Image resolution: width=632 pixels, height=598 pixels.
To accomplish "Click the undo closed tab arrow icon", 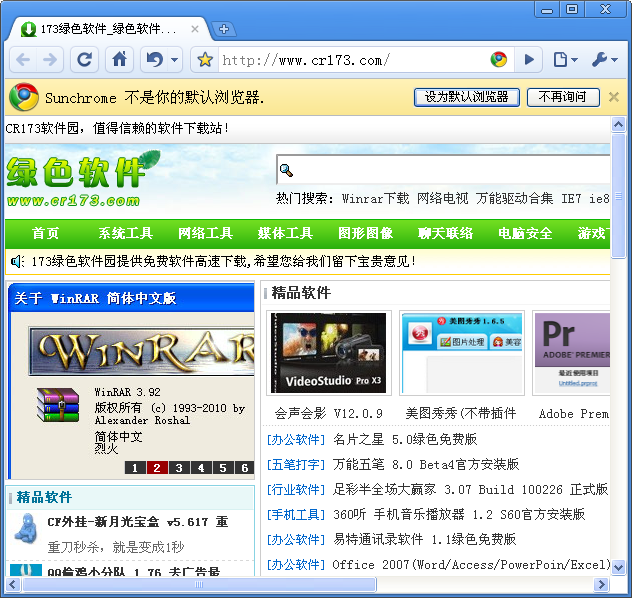I will tap(154, 60).
